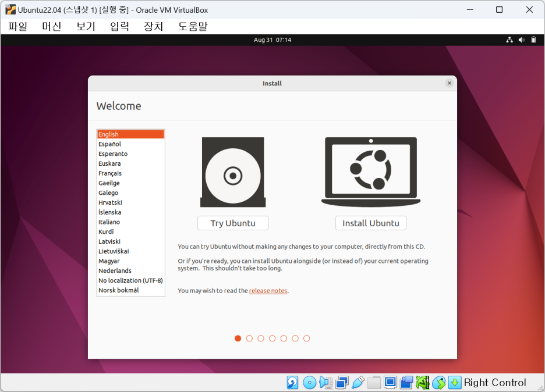Click the Try Ubuntu button

(233, 223)
